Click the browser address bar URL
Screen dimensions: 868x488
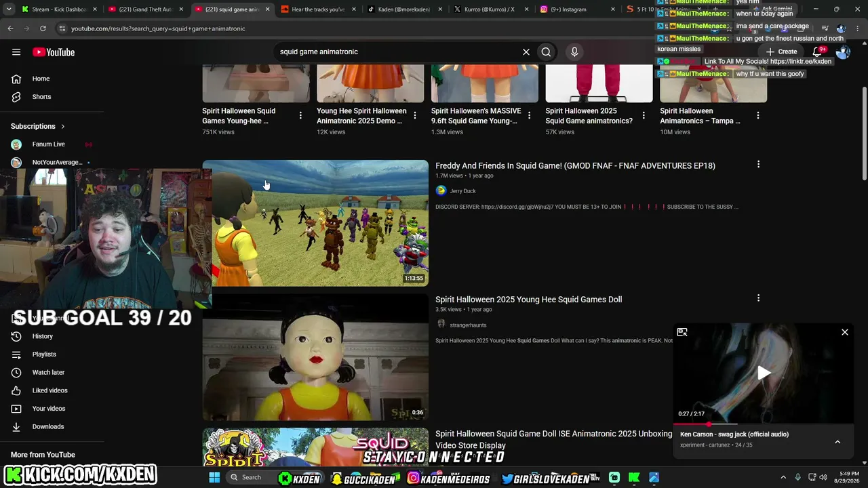pyautogui.click(x=158, y=28)
